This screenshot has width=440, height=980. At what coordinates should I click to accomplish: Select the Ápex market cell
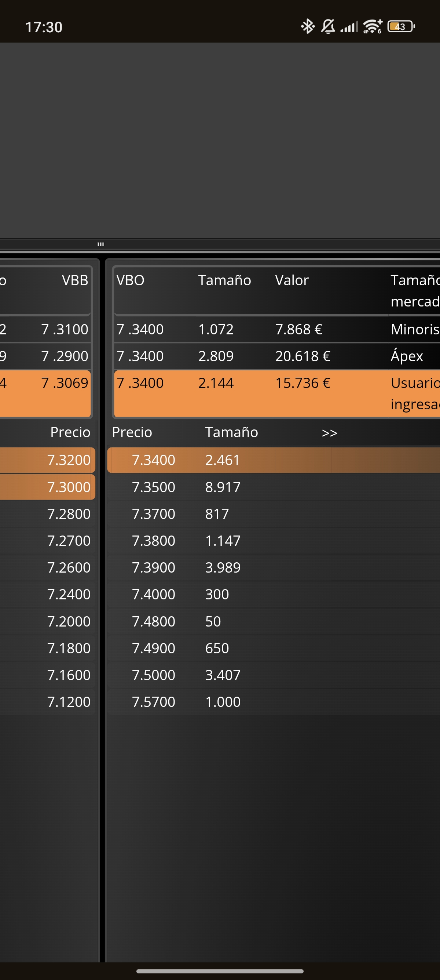[407, 356]
